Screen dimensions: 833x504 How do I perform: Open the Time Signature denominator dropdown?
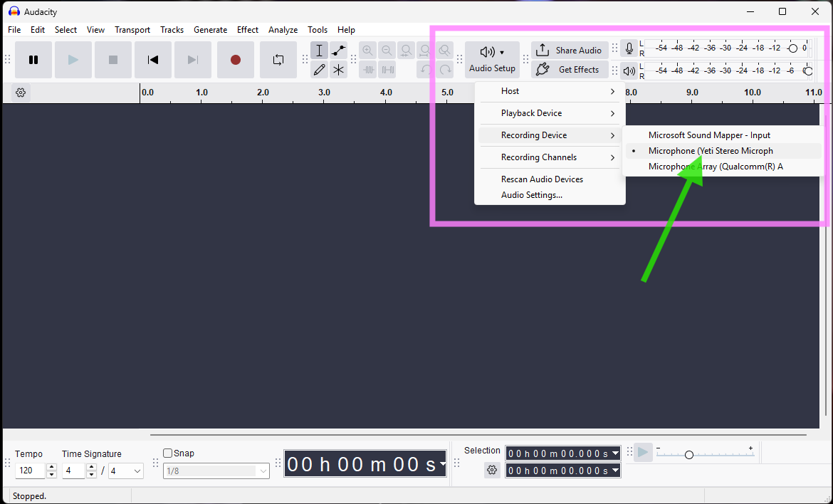click(x=126, y=471)
